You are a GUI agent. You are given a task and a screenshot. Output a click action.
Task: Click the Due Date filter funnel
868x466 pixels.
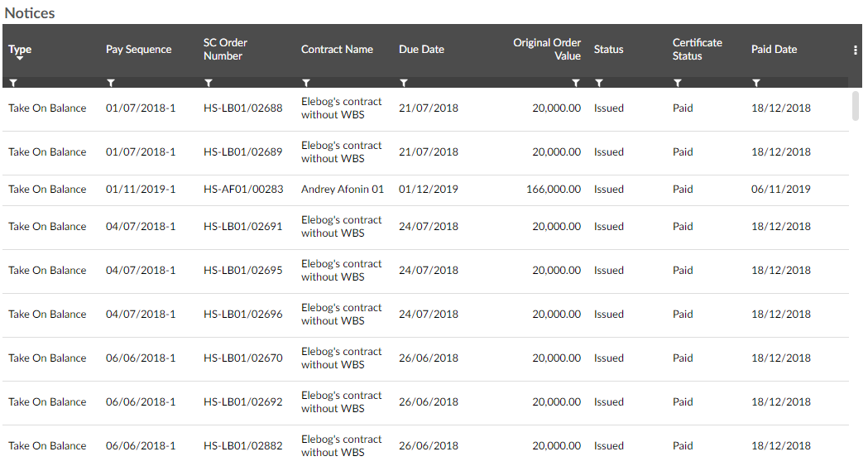pos(404,83)
